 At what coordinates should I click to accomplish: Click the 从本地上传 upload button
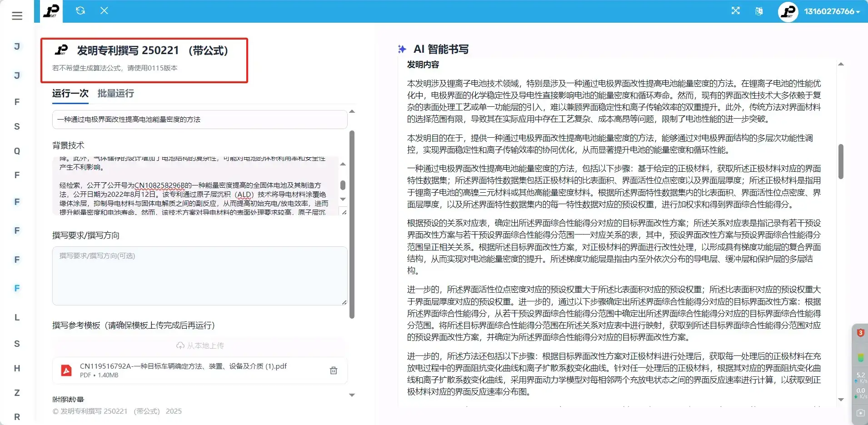tap(200, 345)
